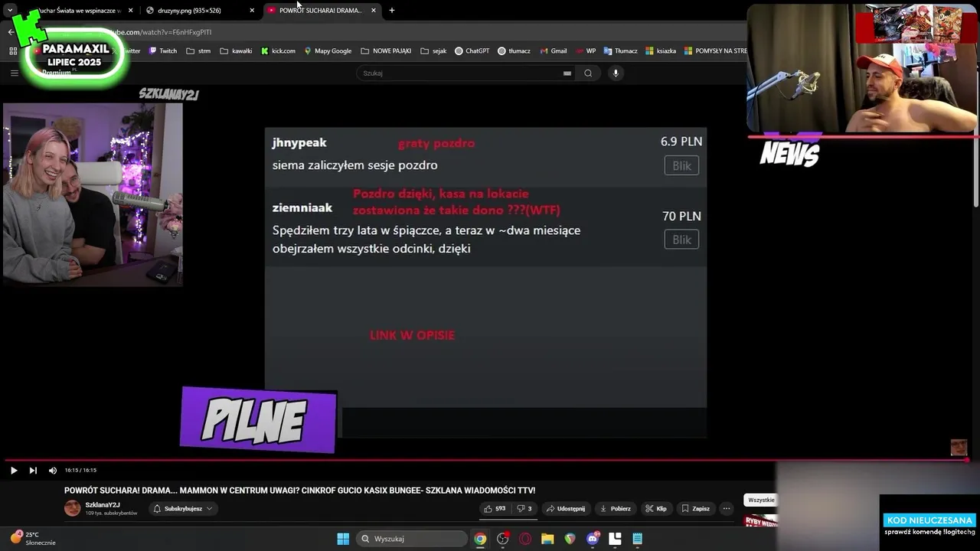980x551 pixels.
Task: Open the Windows Start menu
Action: (x=343, y=539)
